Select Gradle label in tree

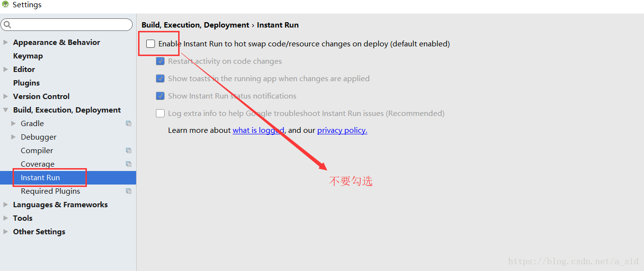click(x=32, y=124)
